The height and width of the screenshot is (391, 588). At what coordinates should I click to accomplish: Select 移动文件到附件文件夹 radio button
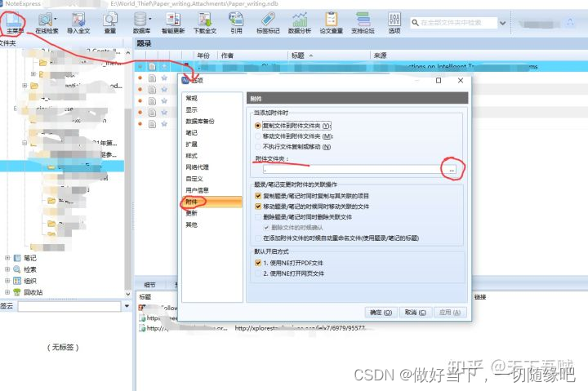click(x=257, y=136)
